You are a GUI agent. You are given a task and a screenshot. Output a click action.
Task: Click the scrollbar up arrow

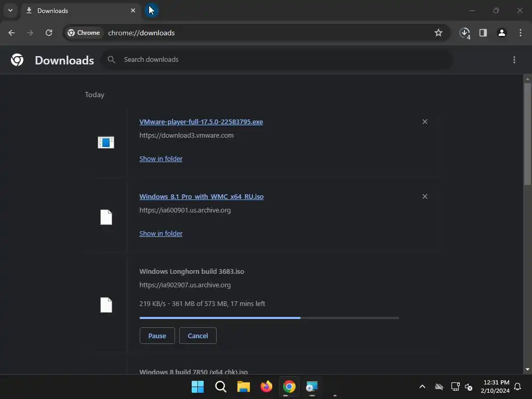(527, 79)
